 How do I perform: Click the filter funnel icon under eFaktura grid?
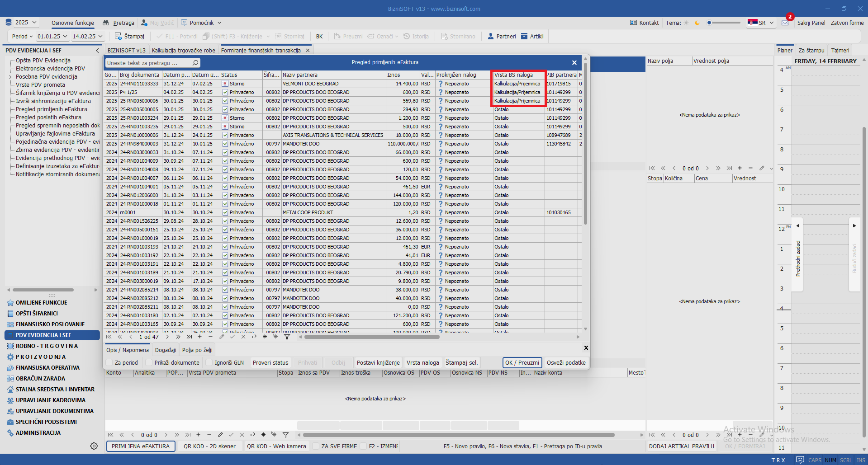(x=287, y=337)
